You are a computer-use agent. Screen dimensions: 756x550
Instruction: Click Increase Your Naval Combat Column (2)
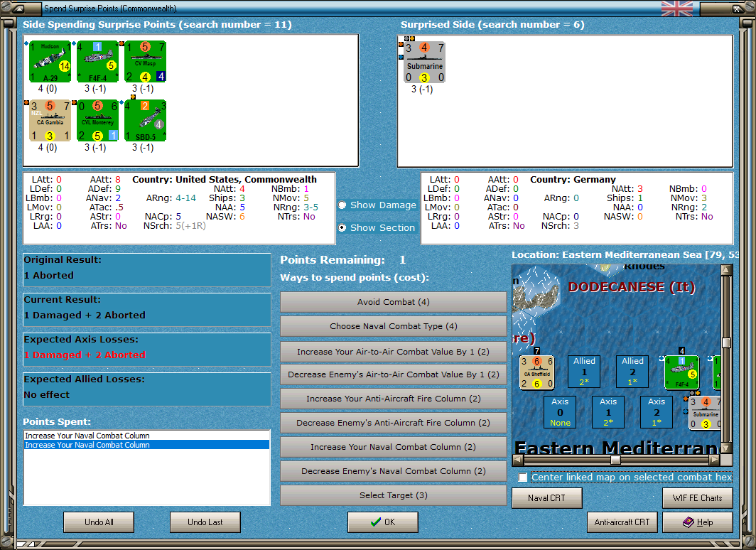(394, 447)
